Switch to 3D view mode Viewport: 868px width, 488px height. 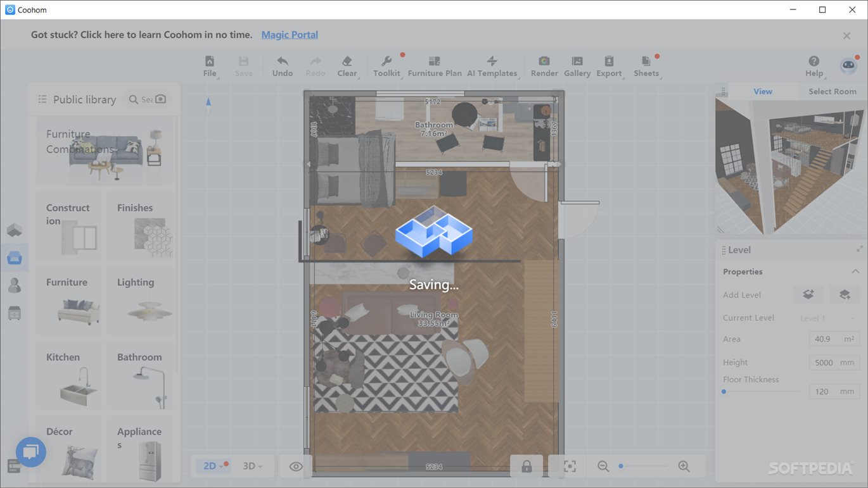(253, 466)
